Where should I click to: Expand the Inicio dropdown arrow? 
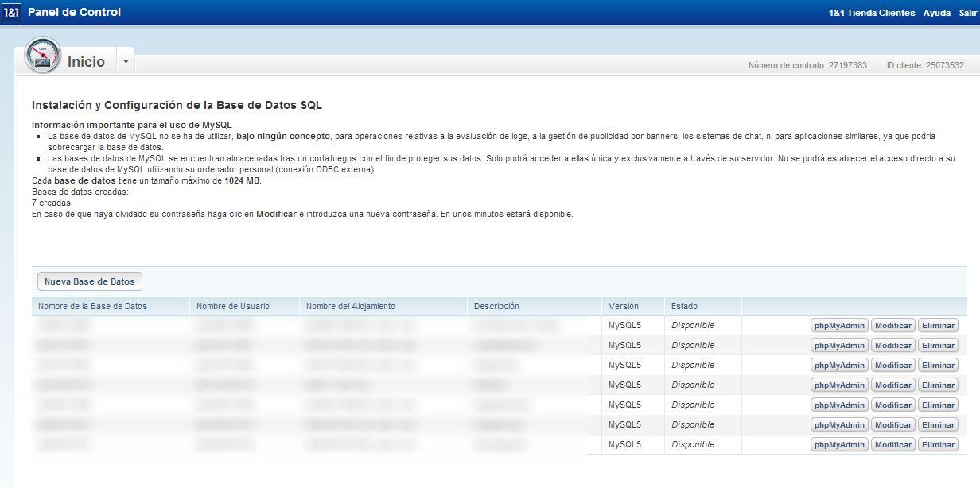pyautogui.click(x=126, y=62)
